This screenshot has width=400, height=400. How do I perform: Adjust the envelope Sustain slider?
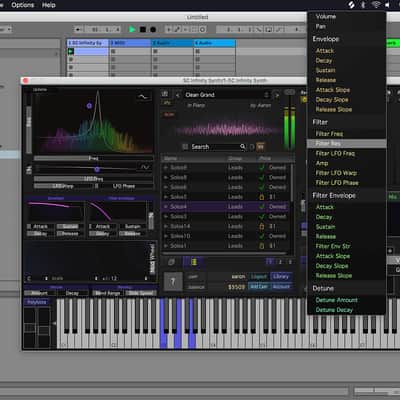point(70,226)
